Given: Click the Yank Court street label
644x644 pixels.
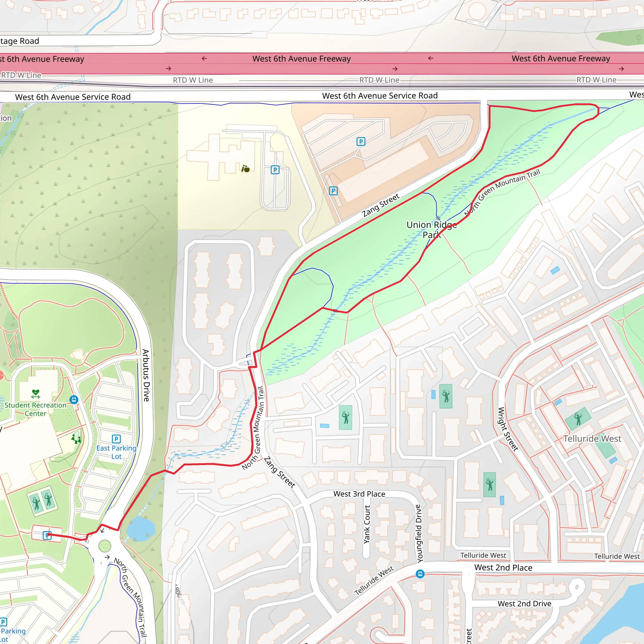Looking at the screenshot, I should (x=367, y=524).
